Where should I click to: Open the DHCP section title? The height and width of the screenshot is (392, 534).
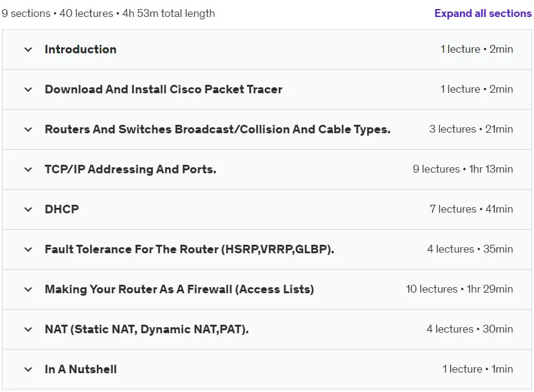click(x=62, y=209)
